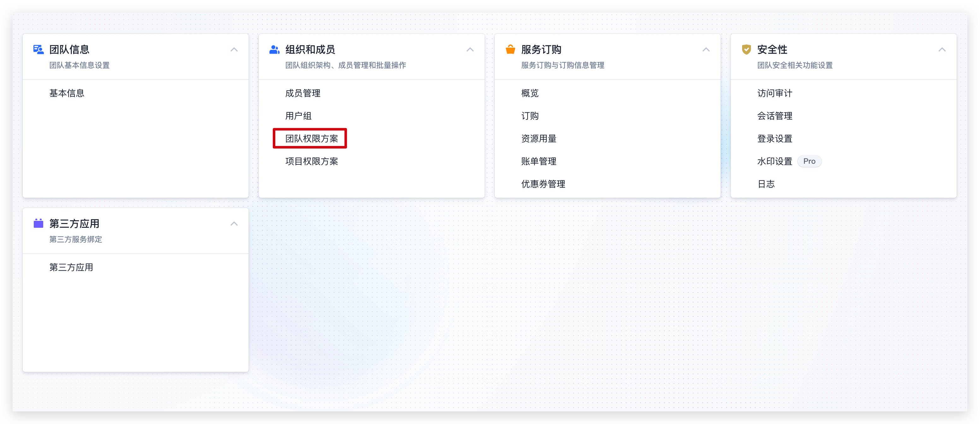
Task: Click the 服务订购 shopping bag icon
Action: click(x=510, y=50)
